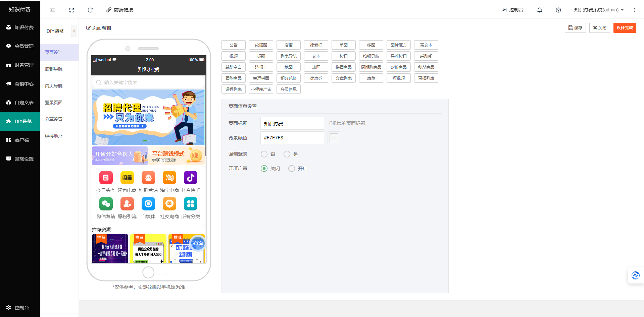Select 链接地址 submenu item
This screenshot has height=317, width=644.
[x=59, y=136]
